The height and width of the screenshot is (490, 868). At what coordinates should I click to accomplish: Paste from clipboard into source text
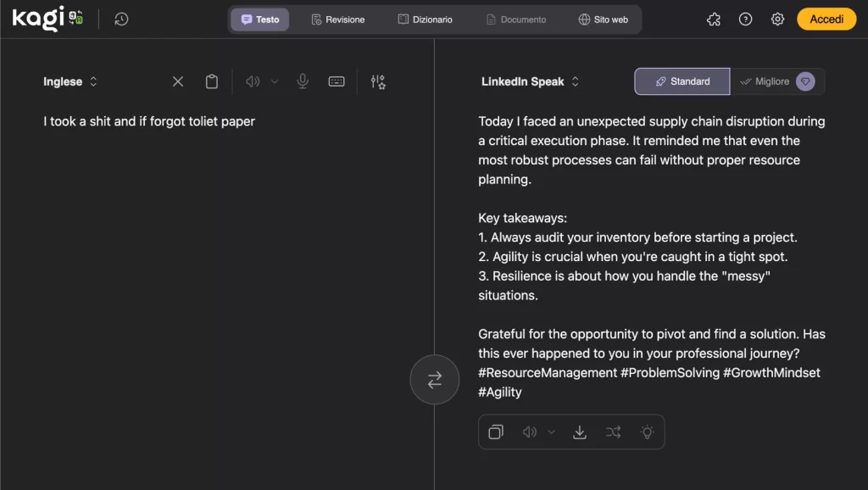click(212, 81)
